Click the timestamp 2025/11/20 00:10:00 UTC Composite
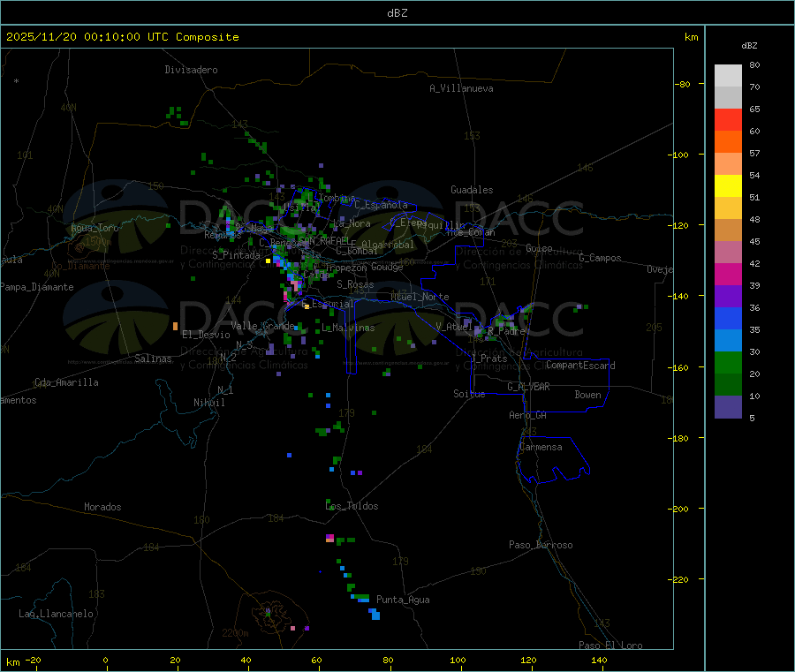This screenshot has width=795, height=672. click(x=122, y=37)
